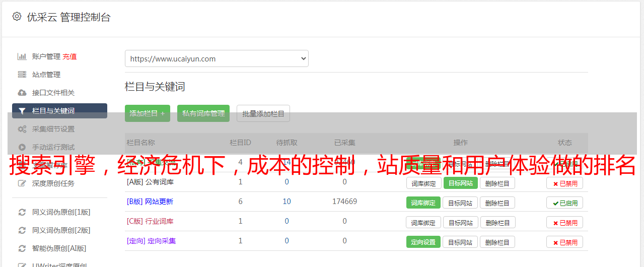The image size is (644, 267).
Task: Open 智能伪原创[AI版] in the sidebar
Action: 59,248
